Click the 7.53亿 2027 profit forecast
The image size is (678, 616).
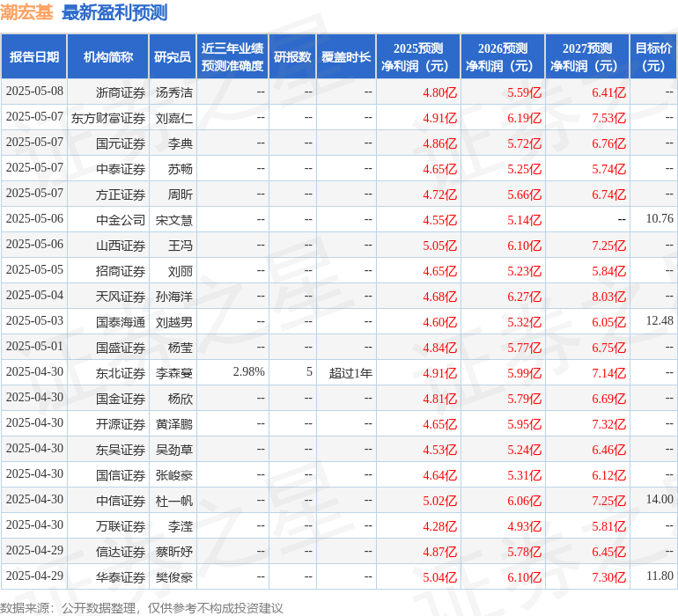click(x=608, y=118)
